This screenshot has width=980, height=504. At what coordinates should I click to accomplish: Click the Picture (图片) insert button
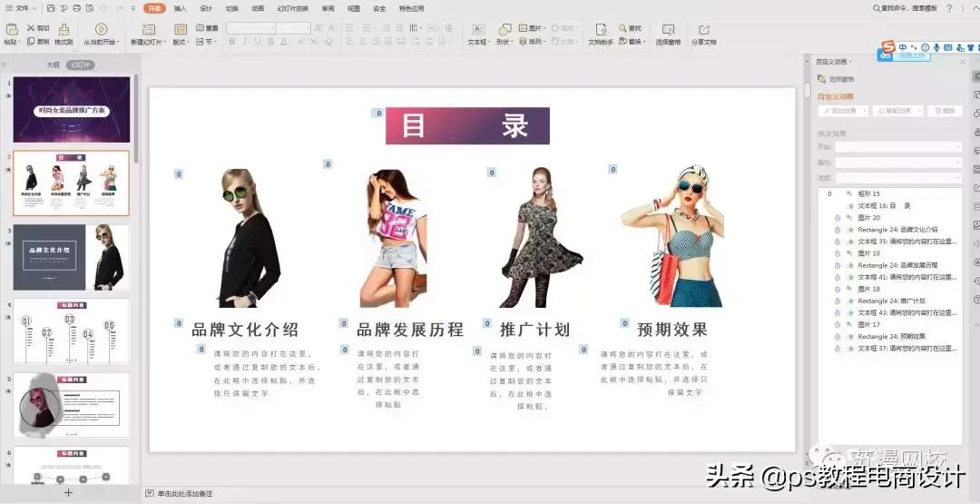[x=532, y=29]
